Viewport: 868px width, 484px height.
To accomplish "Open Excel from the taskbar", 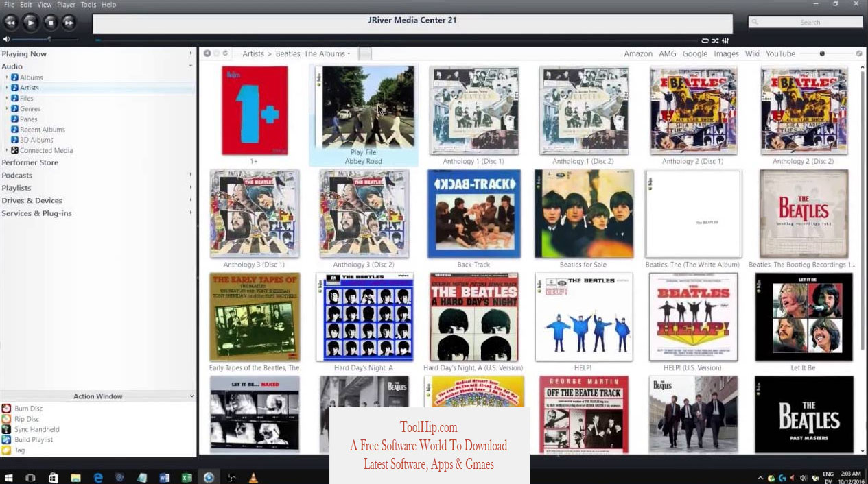I will pyautogui.click(x=186, y=477).
